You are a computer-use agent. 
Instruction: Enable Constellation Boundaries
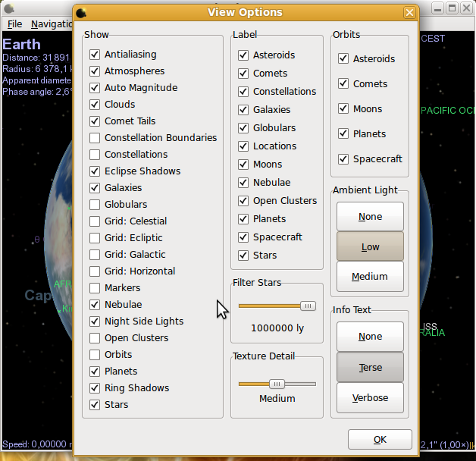point(95,138)
